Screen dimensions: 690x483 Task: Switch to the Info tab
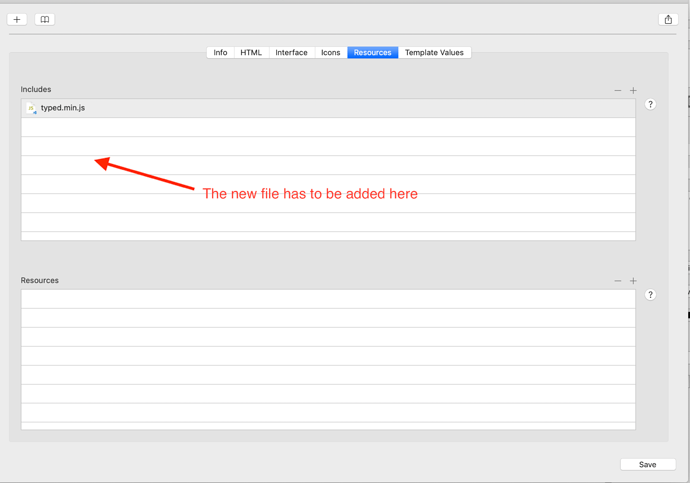220,53
